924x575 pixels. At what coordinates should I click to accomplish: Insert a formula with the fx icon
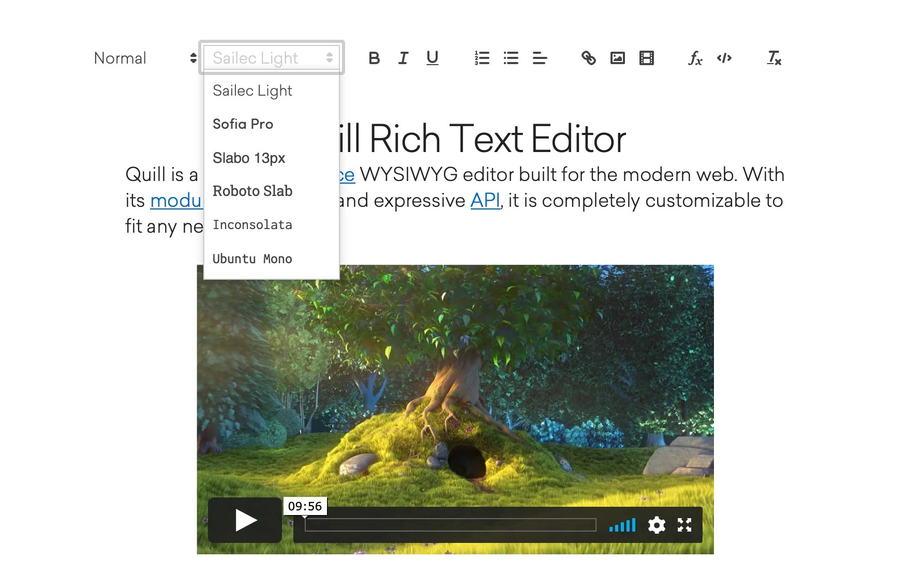pos(695,58)
